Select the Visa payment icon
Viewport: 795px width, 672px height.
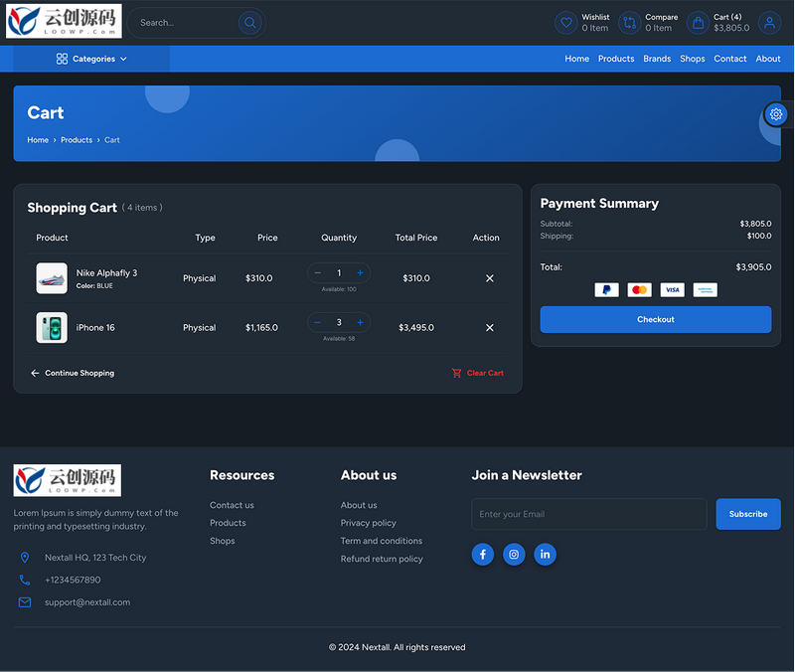tap(673, 289)
